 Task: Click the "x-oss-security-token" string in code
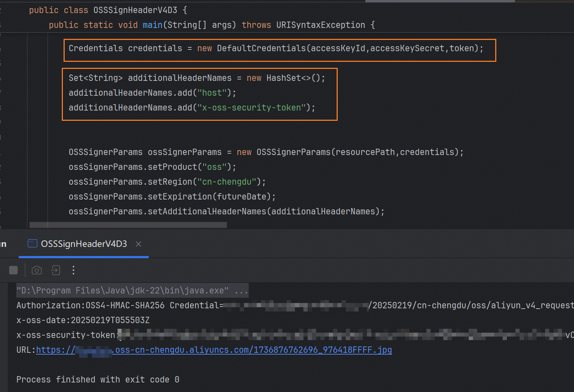point(251,108)
